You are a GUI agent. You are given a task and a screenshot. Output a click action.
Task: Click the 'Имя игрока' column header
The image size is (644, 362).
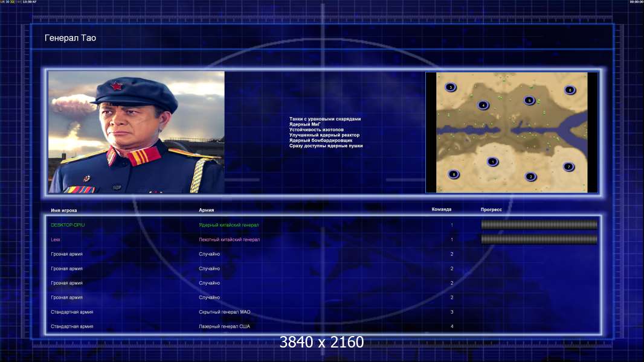coord(63,211)
